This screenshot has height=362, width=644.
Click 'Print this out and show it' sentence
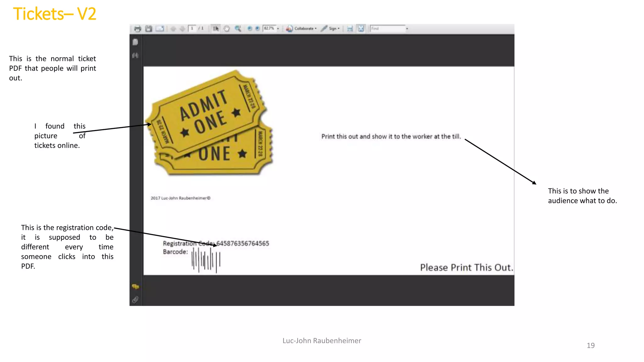391,136
